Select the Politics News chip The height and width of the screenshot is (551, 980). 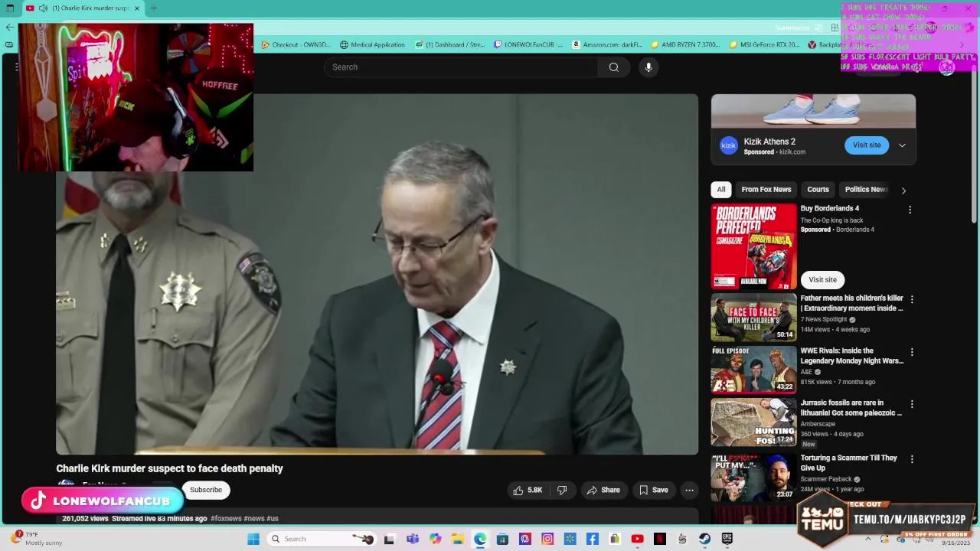866,190
